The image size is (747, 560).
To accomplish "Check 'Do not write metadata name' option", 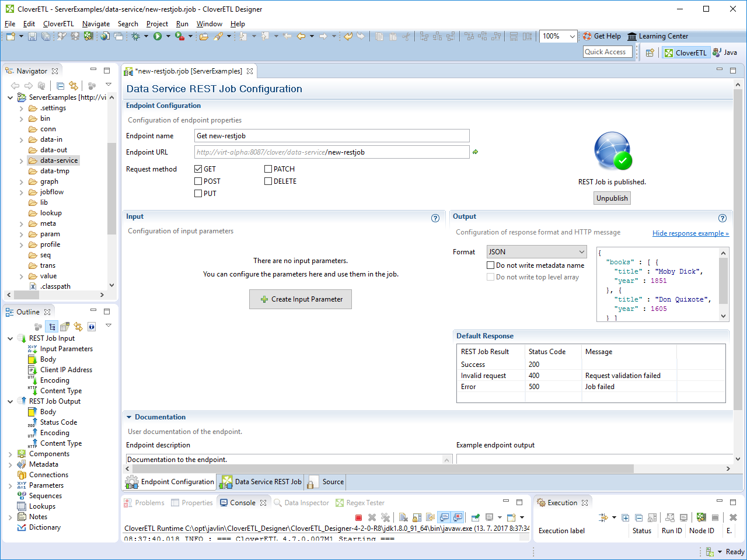I will pos(491,265).
